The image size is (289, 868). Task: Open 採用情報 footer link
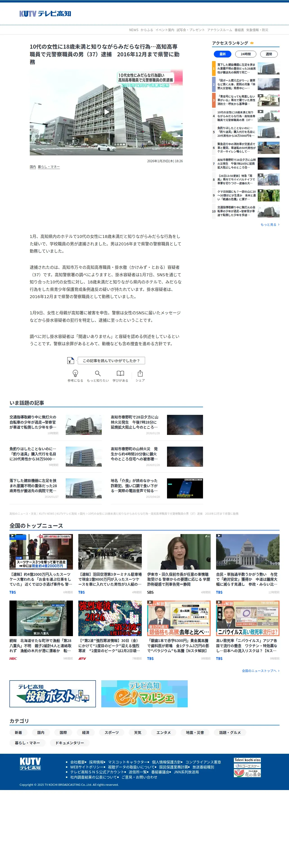[96, 762]
